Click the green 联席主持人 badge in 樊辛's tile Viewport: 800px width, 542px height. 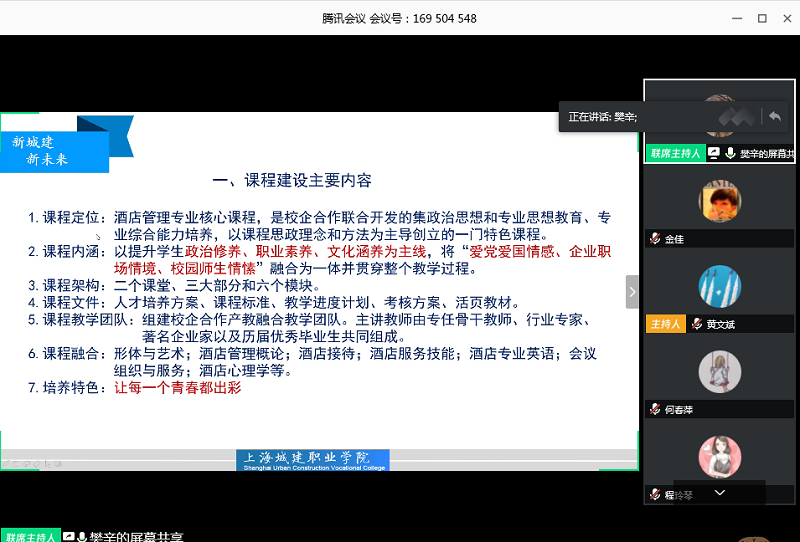676,153
